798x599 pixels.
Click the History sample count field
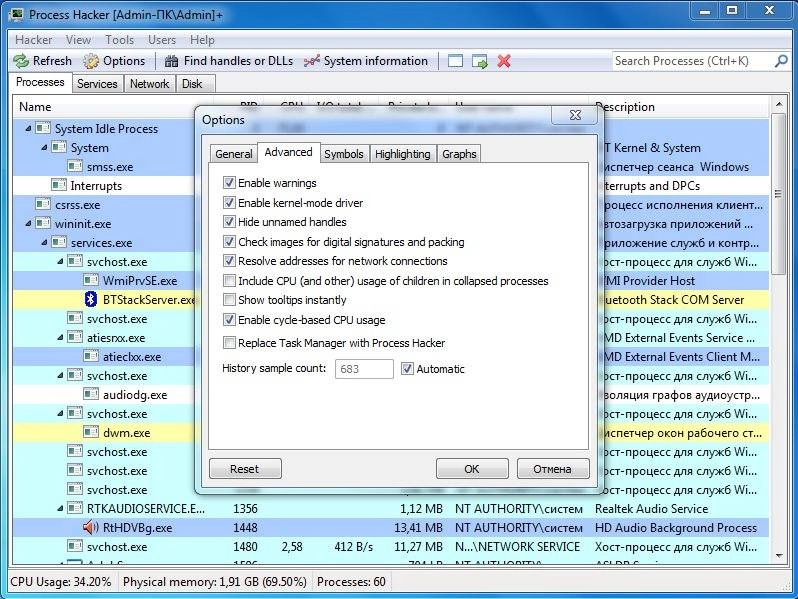[x=364, y=369]
